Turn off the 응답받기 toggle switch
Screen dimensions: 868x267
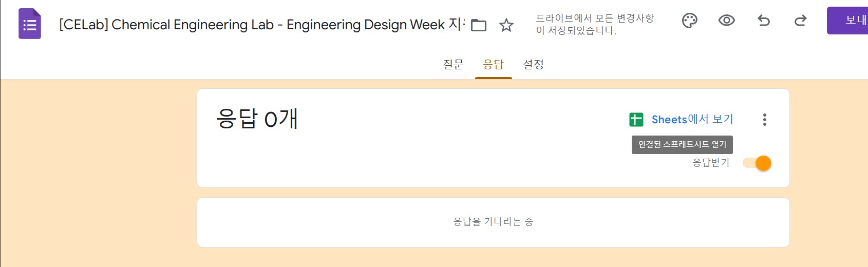click(x=758, y=163)
